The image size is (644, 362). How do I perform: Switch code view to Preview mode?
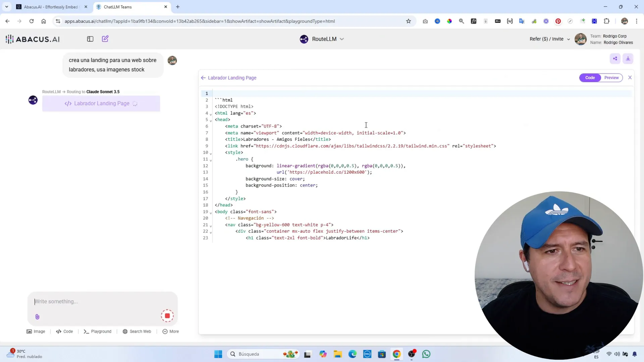(611, 77)
